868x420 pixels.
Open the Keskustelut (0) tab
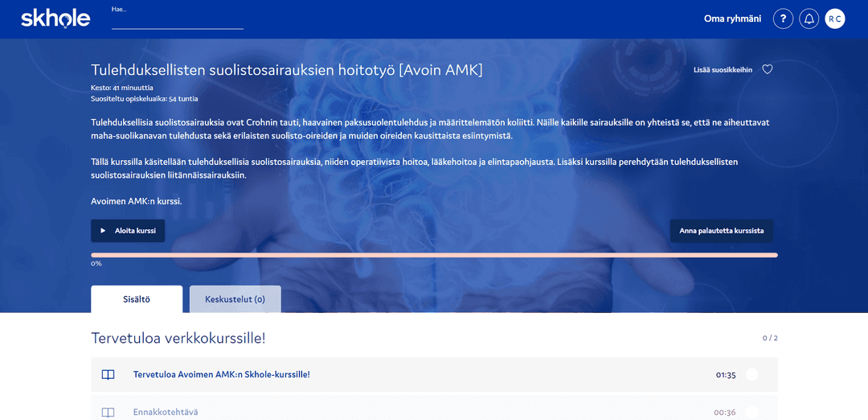(235, 299)
